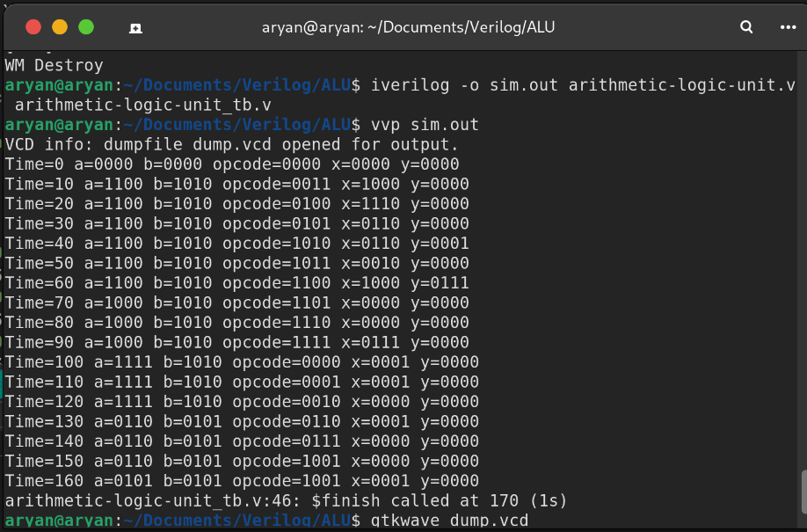
Task: Click the Time=0 output row
Action: pos(232,164)
